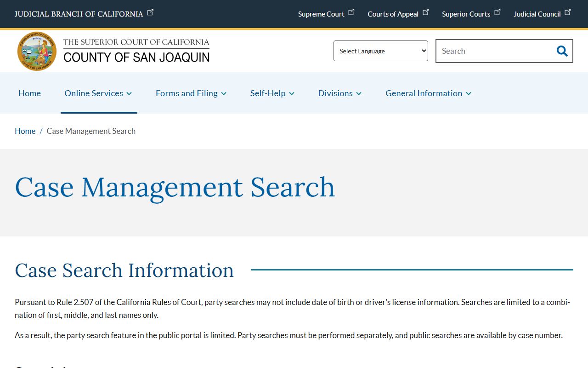This screenshot has height=368, width=588.
Task: Click the San Joaquin court seal logo
Action: pos(37,51)
